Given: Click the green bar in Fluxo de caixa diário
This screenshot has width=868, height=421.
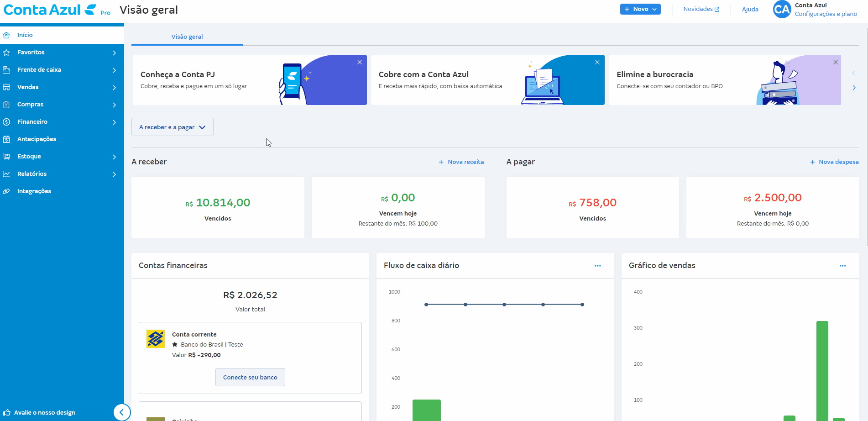Looking at the screenshot, I should point(427,410).
